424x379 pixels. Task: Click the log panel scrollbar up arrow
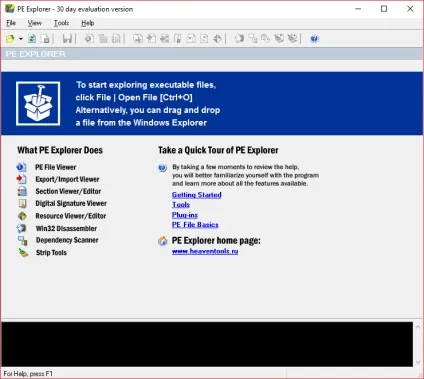pos(418,327)
